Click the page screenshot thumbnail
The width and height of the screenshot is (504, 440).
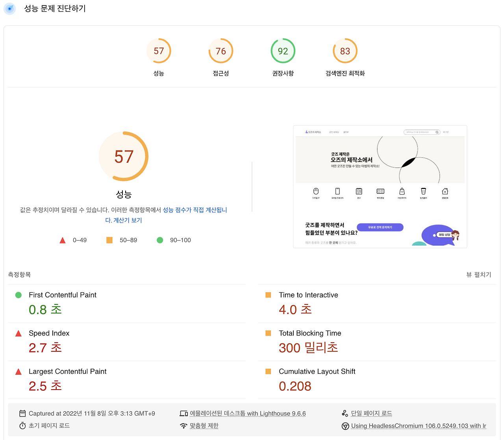(380, 187)
